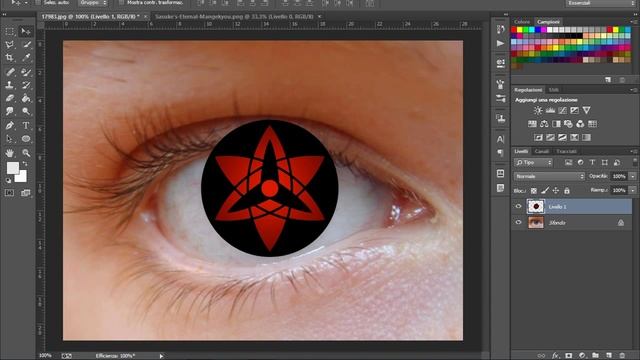Open the Tipo layer filter dropdown

533,162
